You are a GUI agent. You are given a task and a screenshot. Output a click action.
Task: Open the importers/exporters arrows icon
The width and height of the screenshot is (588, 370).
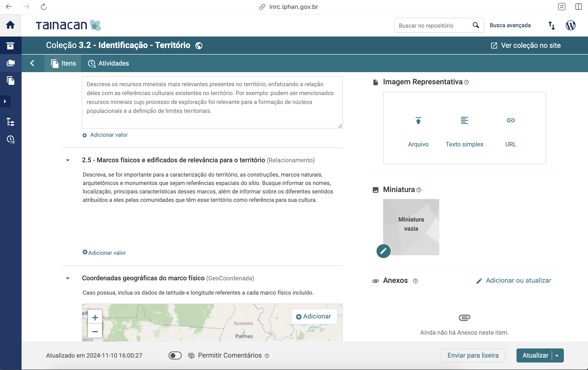click(x=551, y=25)
